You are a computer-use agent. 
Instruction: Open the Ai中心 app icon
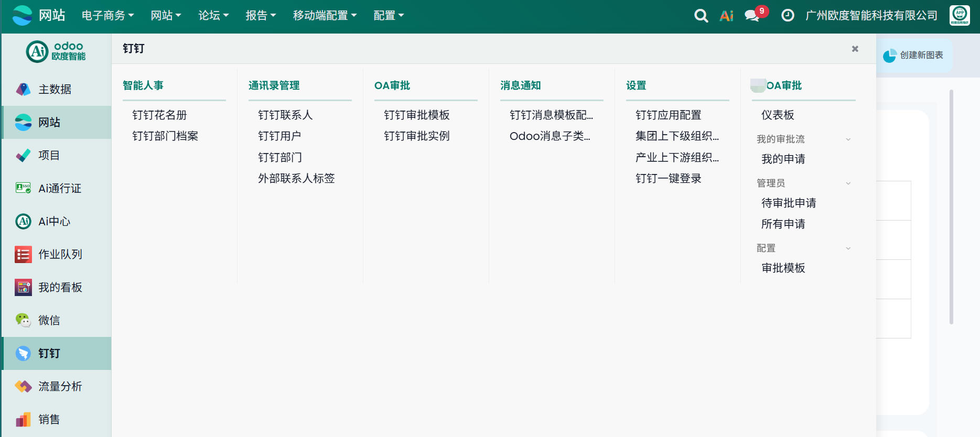(x=24, y=221)
